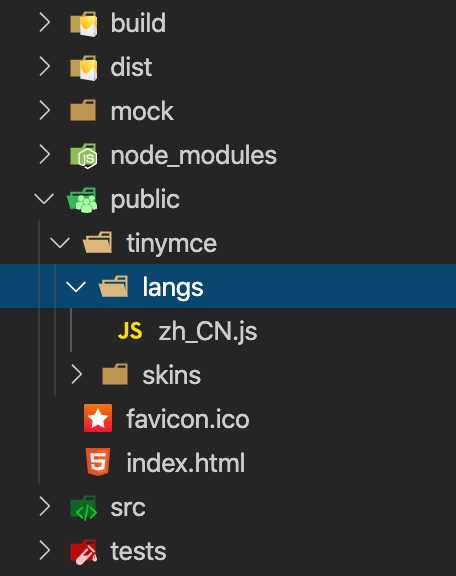Select the tinymce folder label
Viewport: 456px width, 576px height.
172,244
